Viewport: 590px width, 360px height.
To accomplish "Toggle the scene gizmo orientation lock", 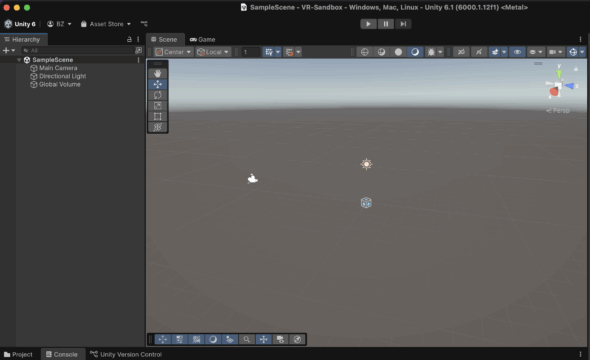I will point(576,68).
